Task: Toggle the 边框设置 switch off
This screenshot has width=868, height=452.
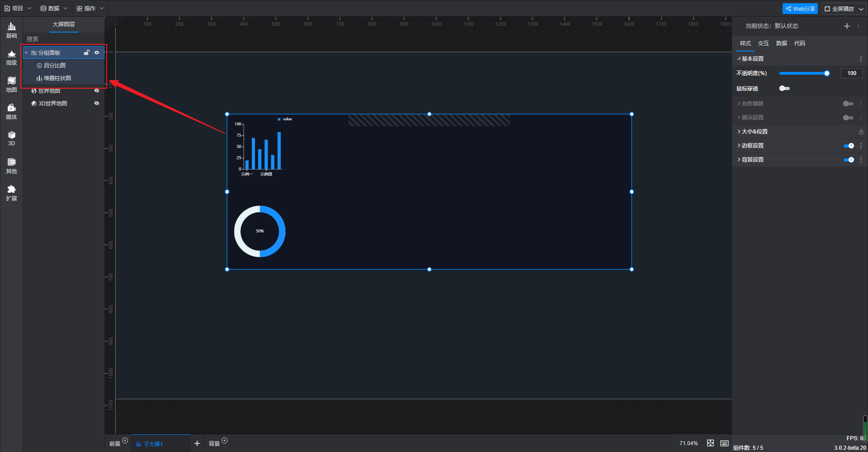Action: click(x=849, y=146)
